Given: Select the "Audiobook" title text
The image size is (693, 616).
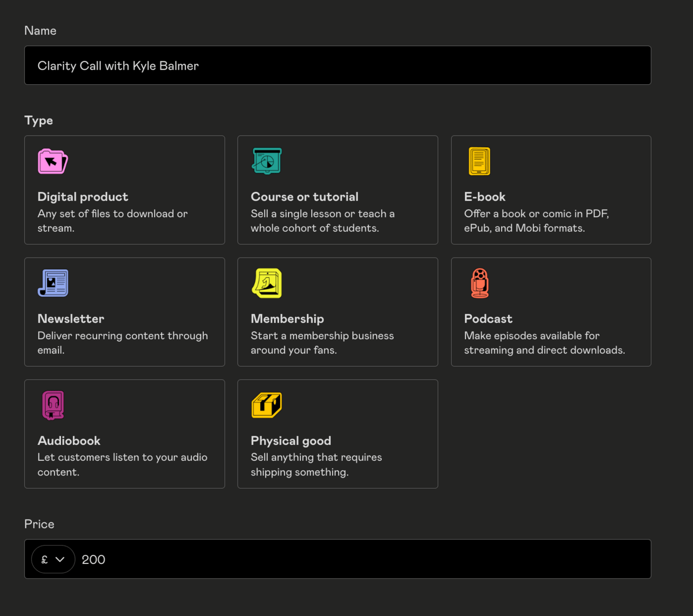Looking at the screenshot, I should click(x=69, y=441).
